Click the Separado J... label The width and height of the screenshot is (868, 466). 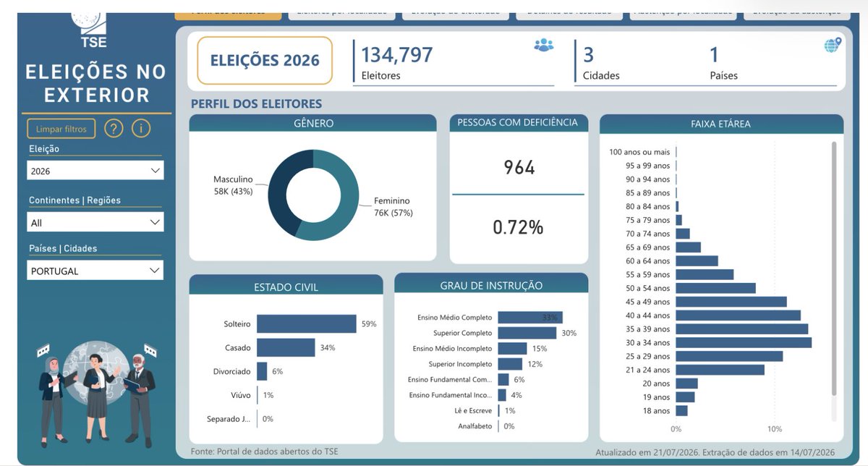pyautogui.click(x=229, y=418)
